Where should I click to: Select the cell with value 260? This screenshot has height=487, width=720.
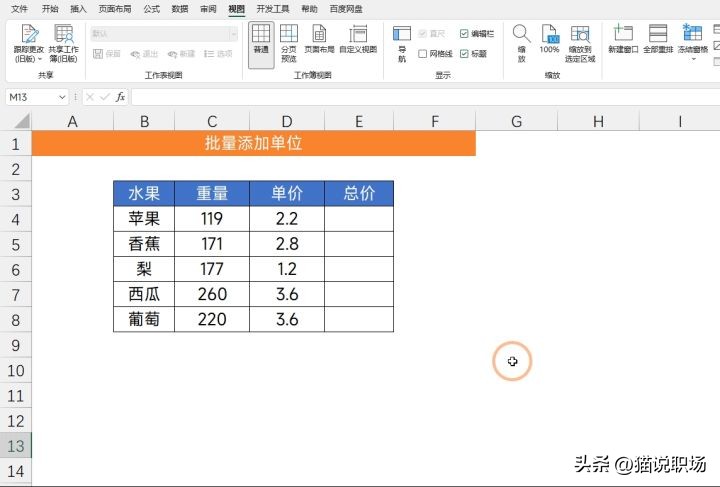point(212,294)
